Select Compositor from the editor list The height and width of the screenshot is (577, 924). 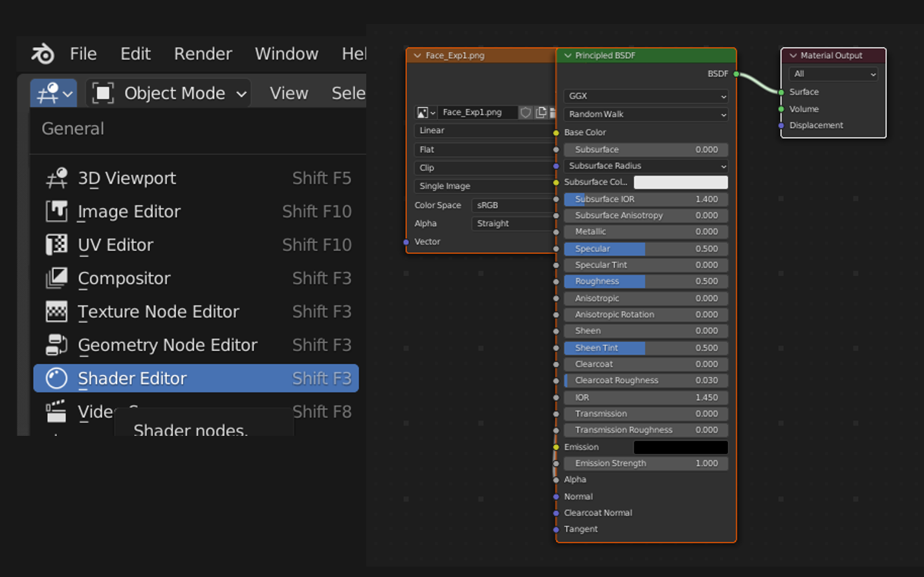click(x=196, y=278)
